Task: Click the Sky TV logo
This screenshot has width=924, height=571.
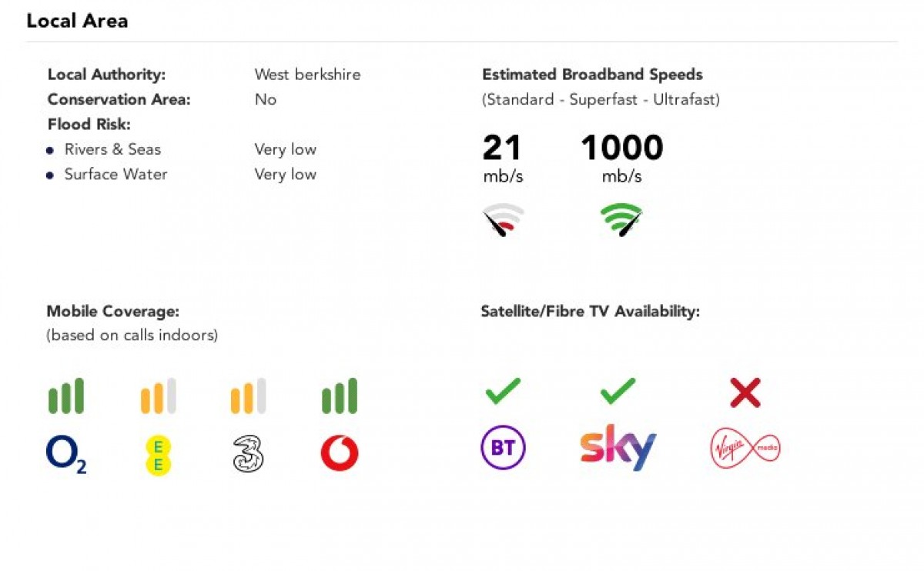Action: [618, 447]
